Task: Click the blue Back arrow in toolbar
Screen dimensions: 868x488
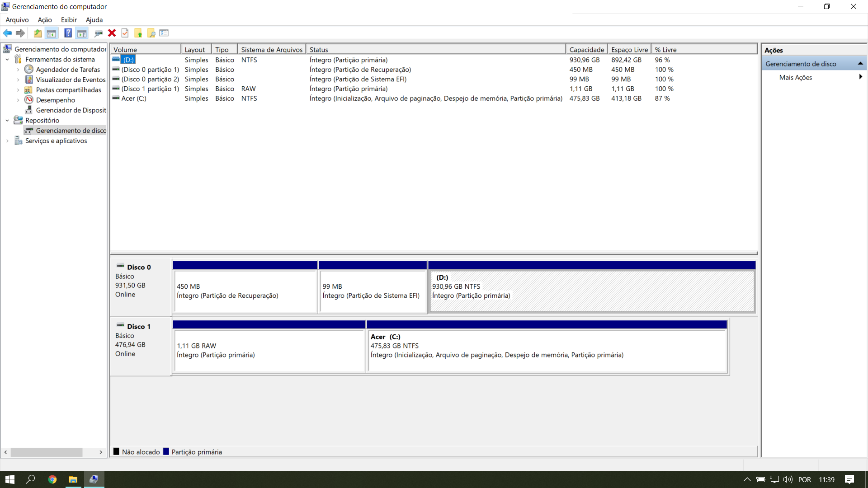Action: point(7,33)
